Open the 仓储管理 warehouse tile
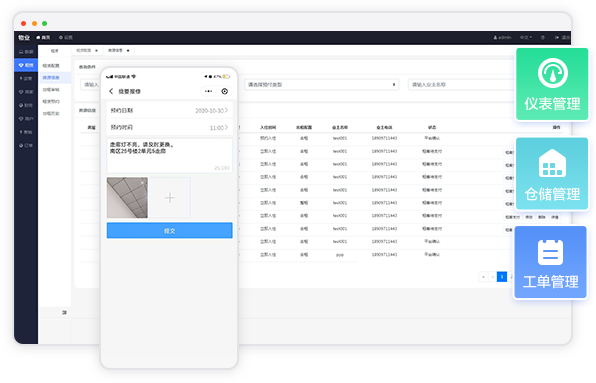The image size is (596, 383). (552, 174)
